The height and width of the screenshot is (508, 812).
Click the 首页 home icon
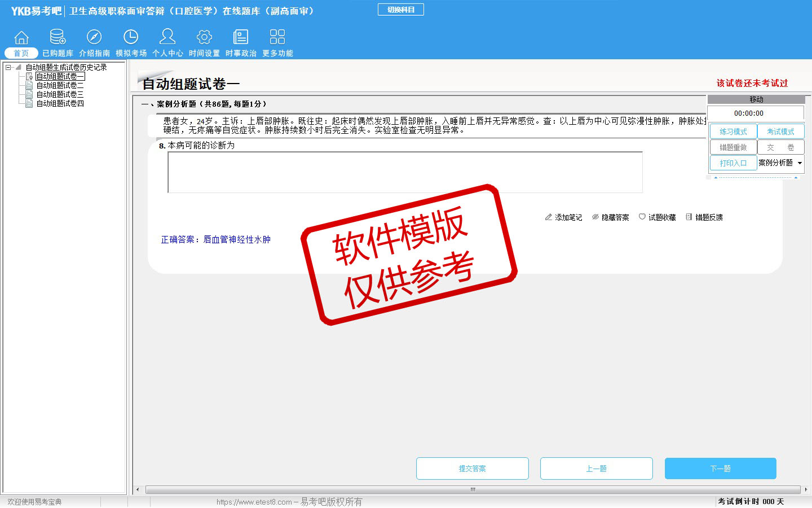pos(21,38)
